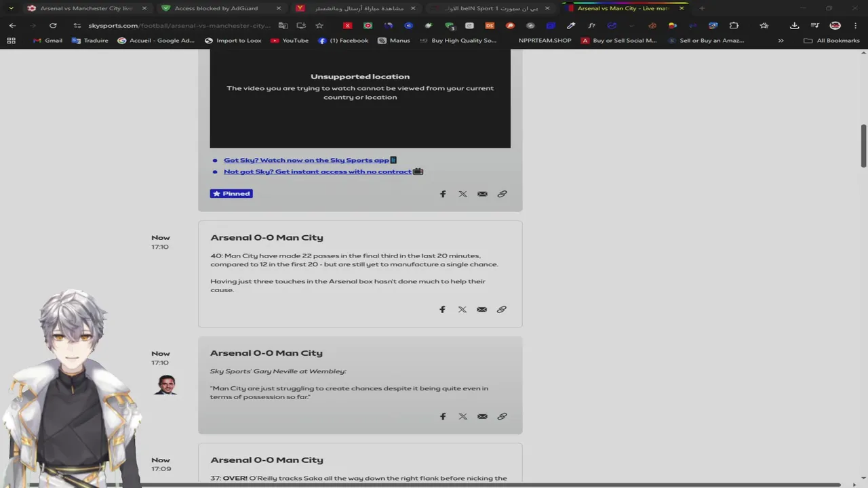The image size is (868, 488).
Task: Copy link of the pinned post
Action: pos(502,194)
